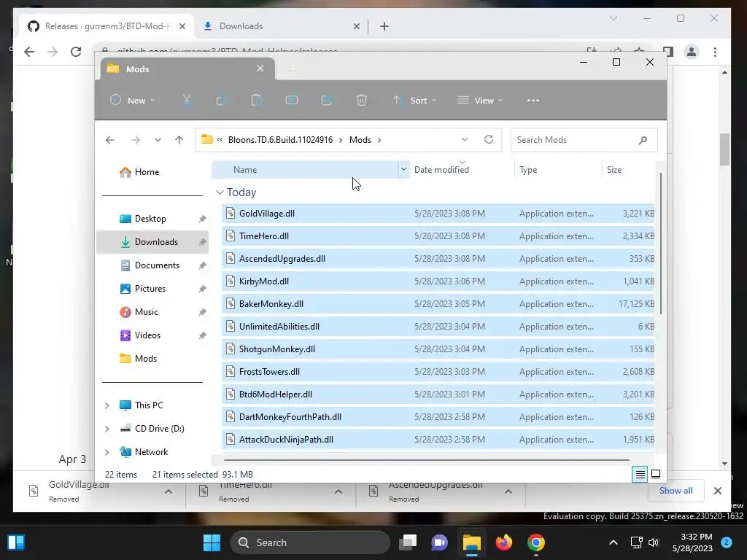Open the Windows Start menu
Viewport: 747px width, 560px height.
tap(212, 542)
